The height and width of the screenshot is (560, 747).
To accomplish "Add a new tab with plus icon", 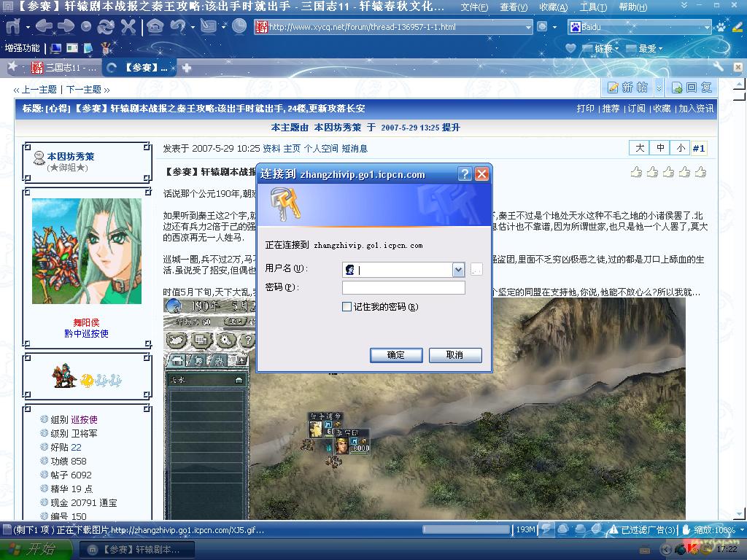I will click(x=187, y=68).
